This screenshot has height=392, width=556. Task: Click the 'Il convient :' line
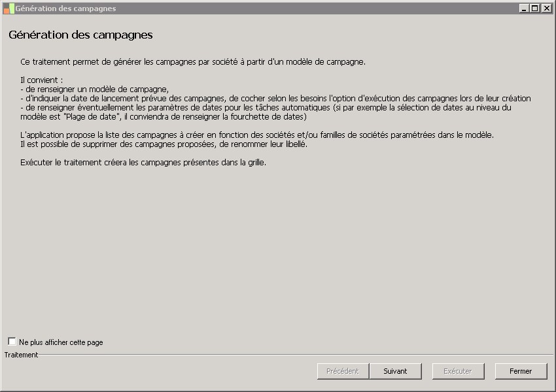pyautogui.click(x=42, y=80)
